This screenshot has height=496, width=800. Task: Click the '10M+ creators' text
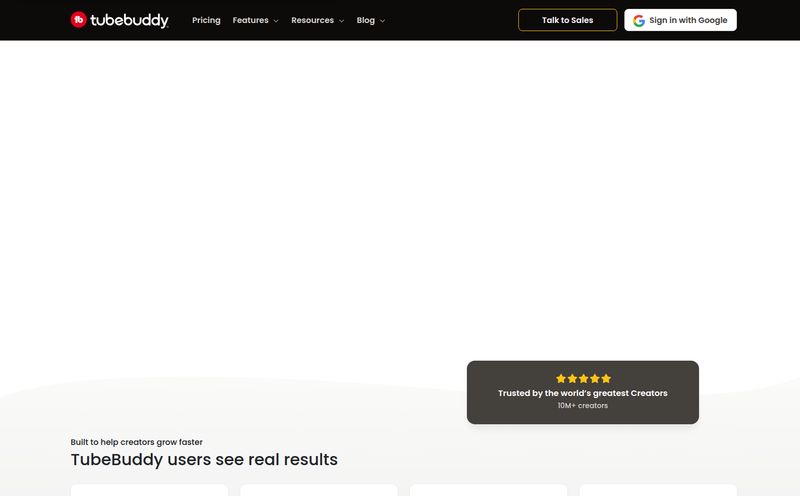point(583,406)
